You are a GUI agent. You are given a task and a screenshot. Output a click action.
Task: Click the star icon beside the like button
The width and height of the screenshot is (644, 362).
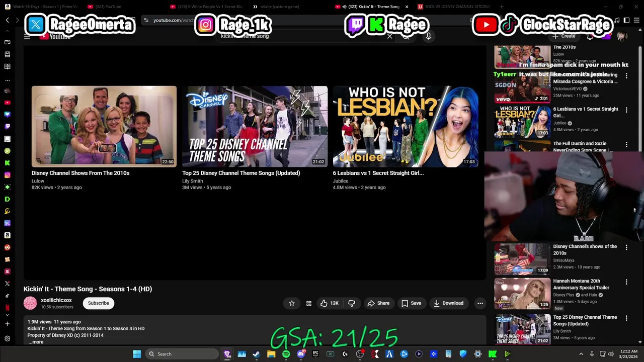(x=292, y=303)
